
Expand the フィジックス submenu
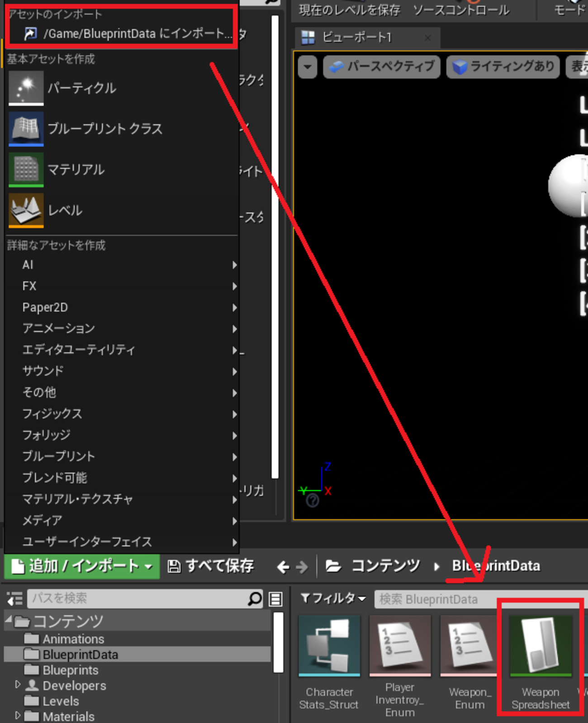(x=122, y=414)
